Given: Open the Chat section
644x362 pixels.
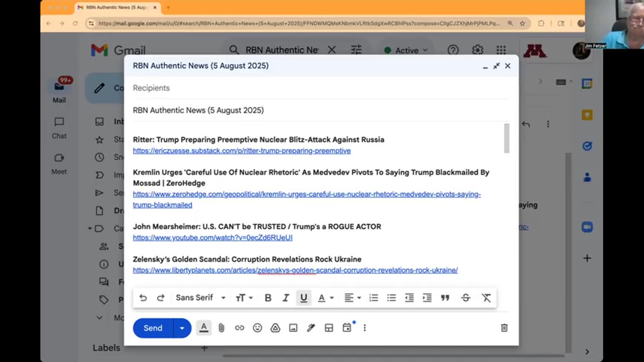Looking at the screenshot, I should (x=59, y=128).
